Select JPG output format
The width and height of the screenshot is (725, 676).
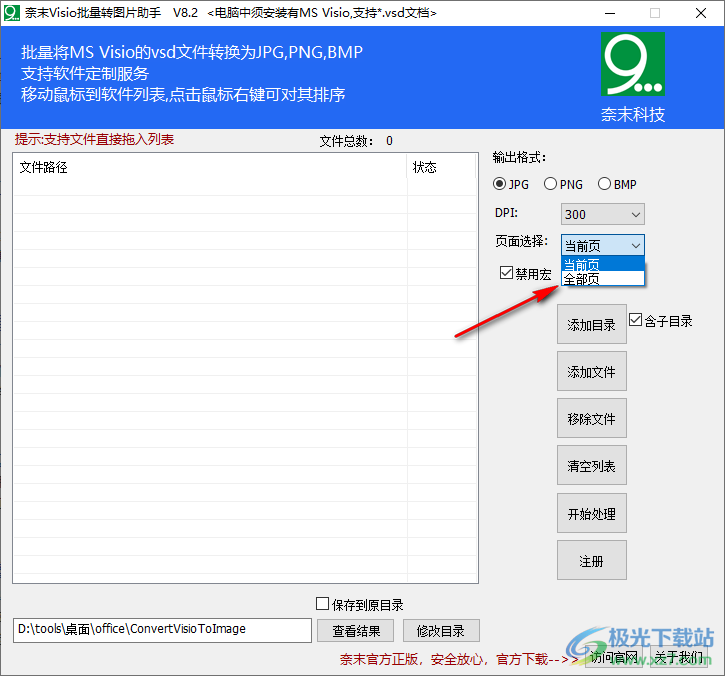(510, 184)
